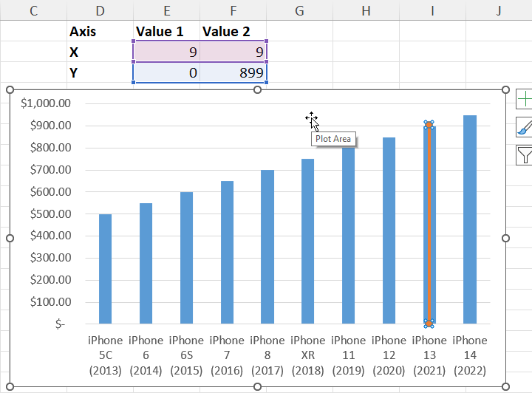This screenshot has width=532, height=393.
Task: Click the $1,000.00 axis label
Action: tap(46, 103)
